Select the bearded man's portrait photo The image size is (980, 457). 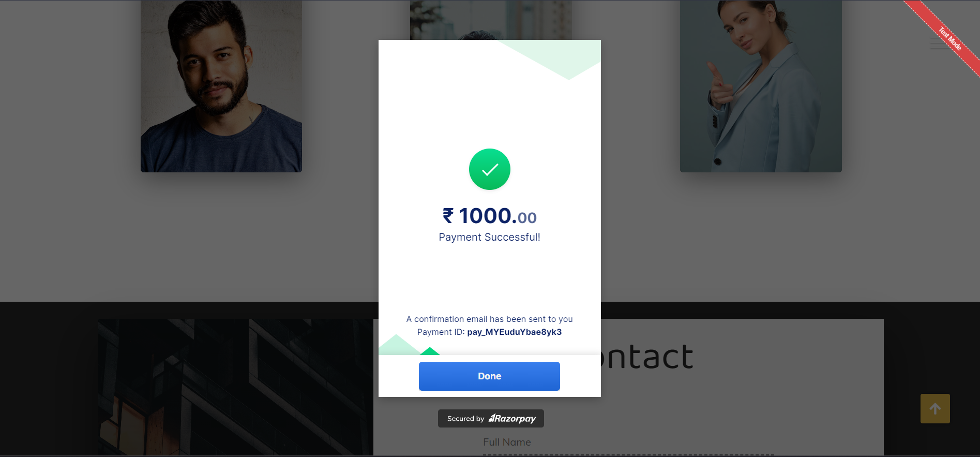click(x=221, y=86)
